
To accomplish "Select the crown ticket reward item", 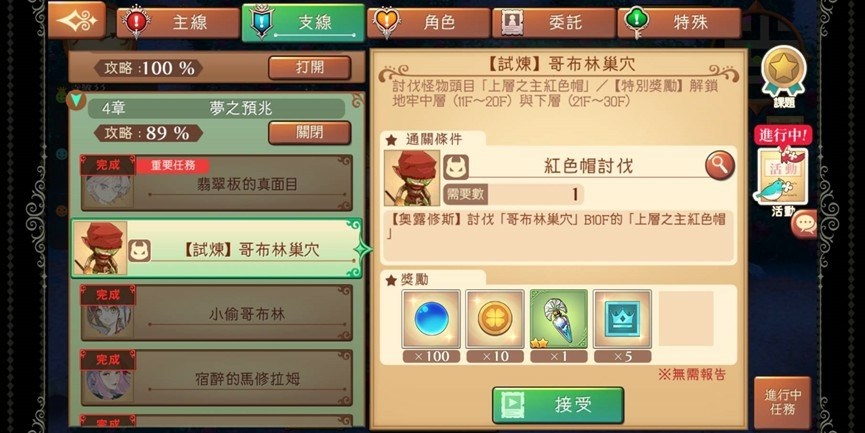I will click(622, 320).
